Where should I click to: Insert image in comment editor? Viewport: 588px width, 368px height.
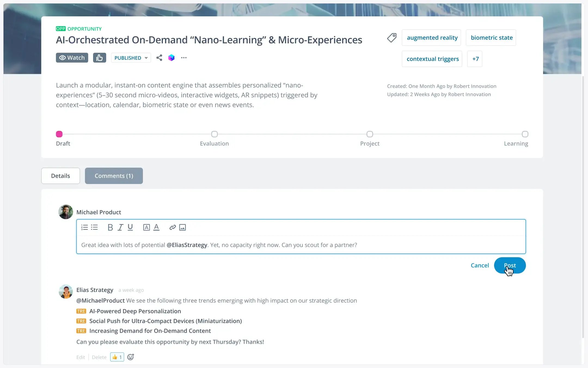(x=182, y=227)
